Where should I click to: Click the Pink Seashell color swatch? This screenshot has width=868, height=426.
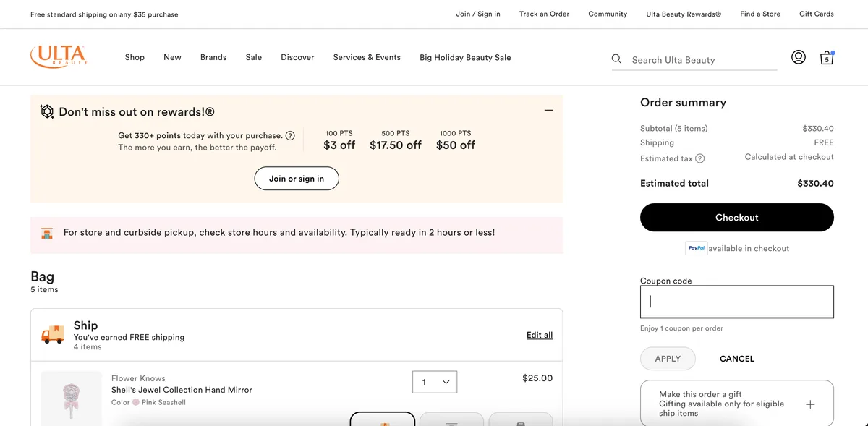coord(135,402)
